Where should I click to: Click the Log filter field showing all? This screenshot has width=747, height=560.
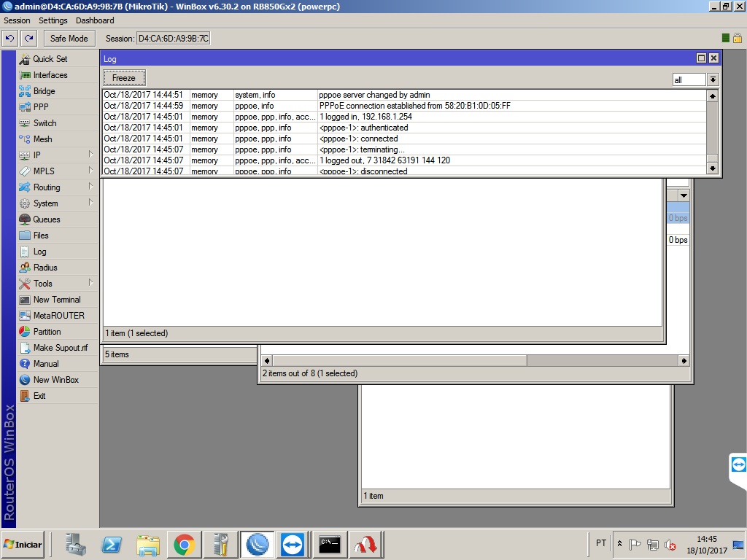[x=689, y=80]
